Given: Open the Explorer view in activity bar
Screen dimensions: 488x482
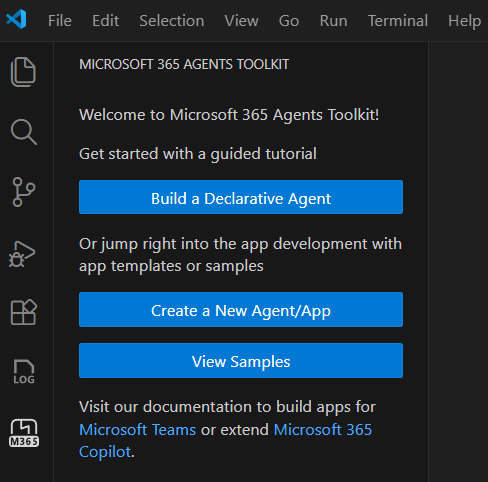Looking at the screenshot, I should point(23,72).
